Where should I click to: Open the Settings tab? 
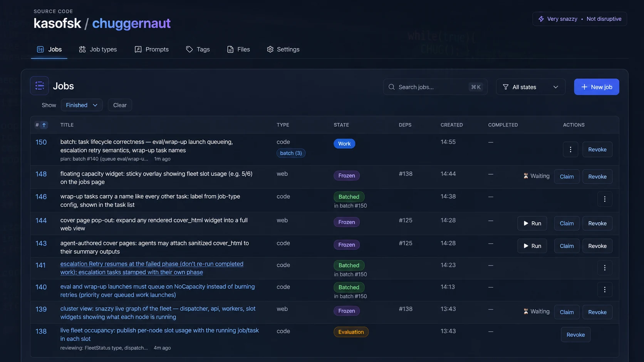[x=283, y=49]
